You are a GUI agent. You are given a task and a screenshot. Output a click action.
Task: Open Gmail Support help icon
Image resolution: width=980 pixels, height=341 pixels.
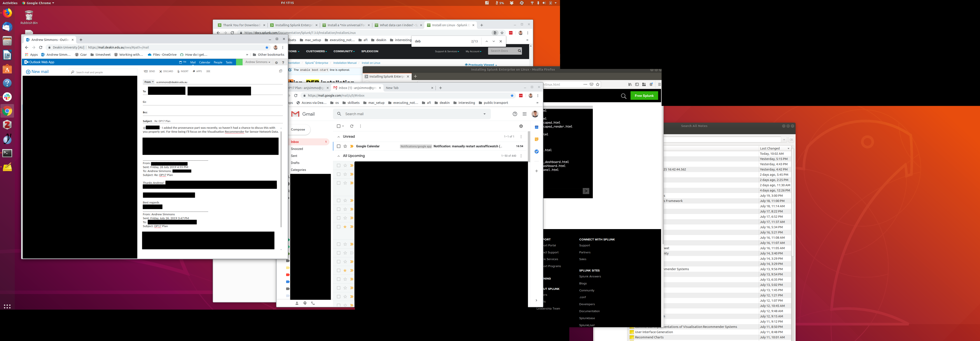pos(515,114)
